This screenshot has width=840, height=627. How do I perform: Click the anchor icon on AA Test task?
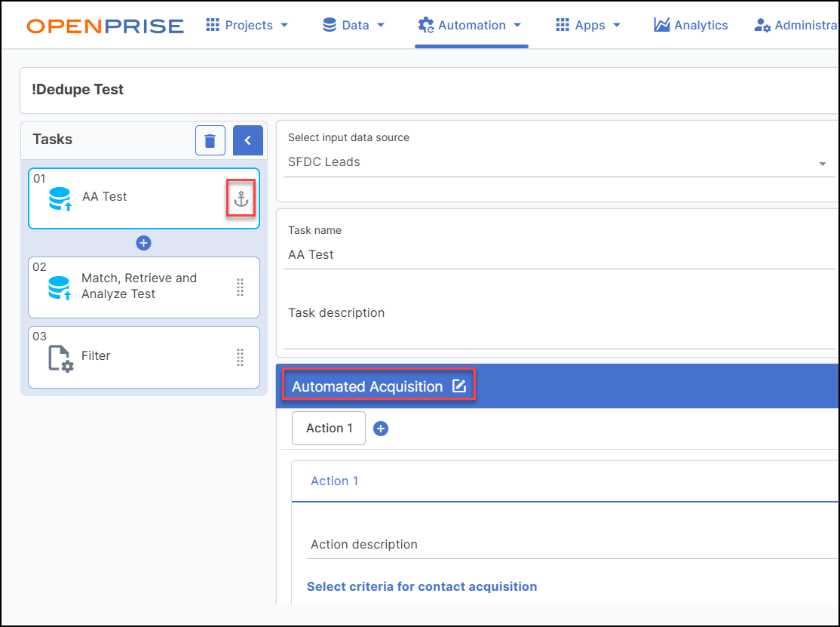tap(241, 199)
